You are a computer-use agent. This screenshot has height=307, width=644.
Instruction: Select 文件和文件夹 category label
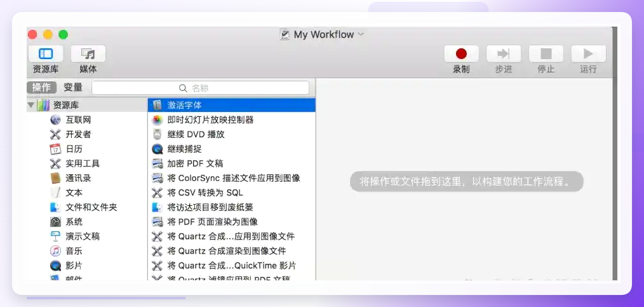(91, 207)
